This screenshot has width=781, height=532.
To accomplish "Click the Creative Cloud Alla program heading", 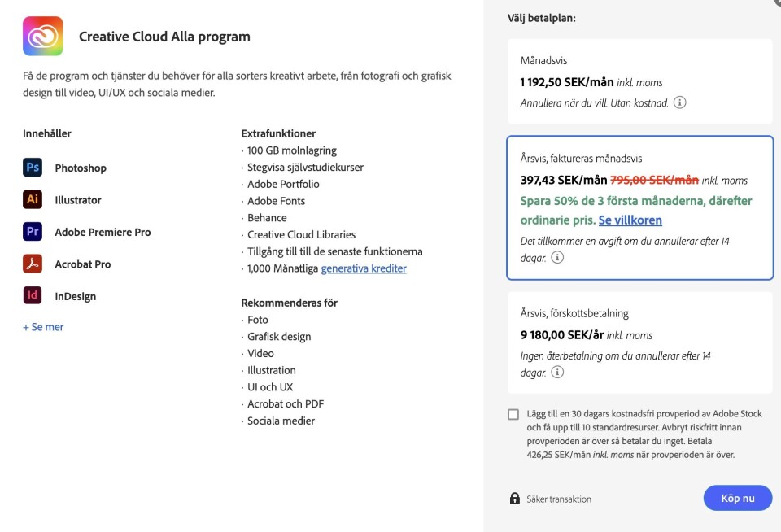I will pos(164,37).
